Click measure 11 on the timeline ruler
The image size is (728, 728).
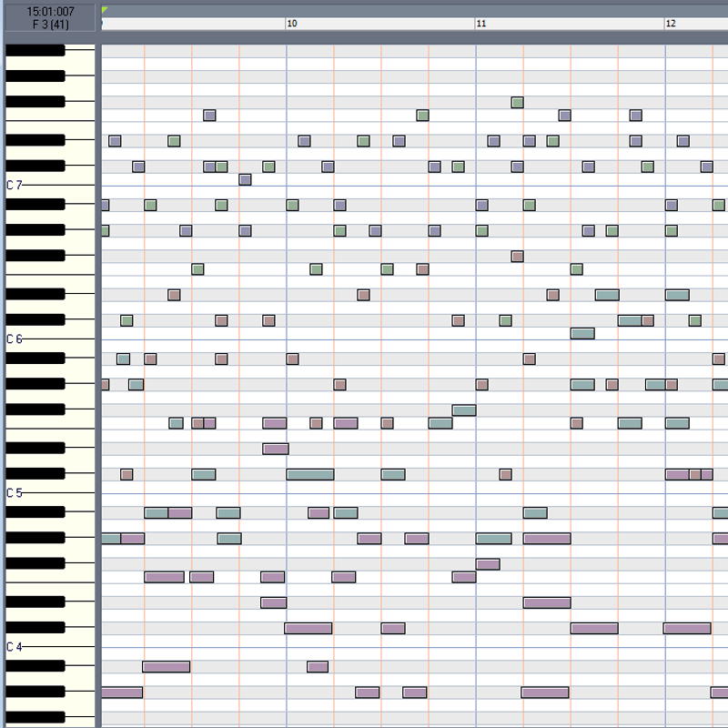[481, 24]
